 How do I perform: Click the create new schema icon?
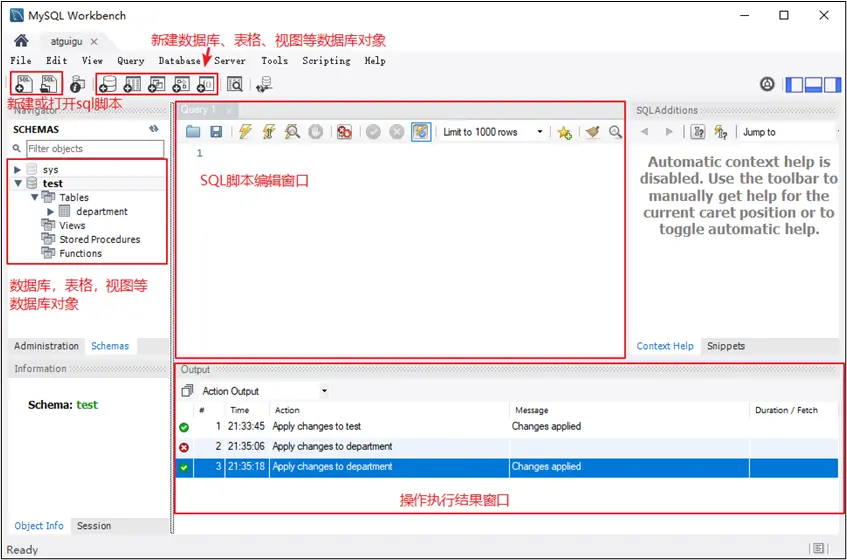pos(108,85)
